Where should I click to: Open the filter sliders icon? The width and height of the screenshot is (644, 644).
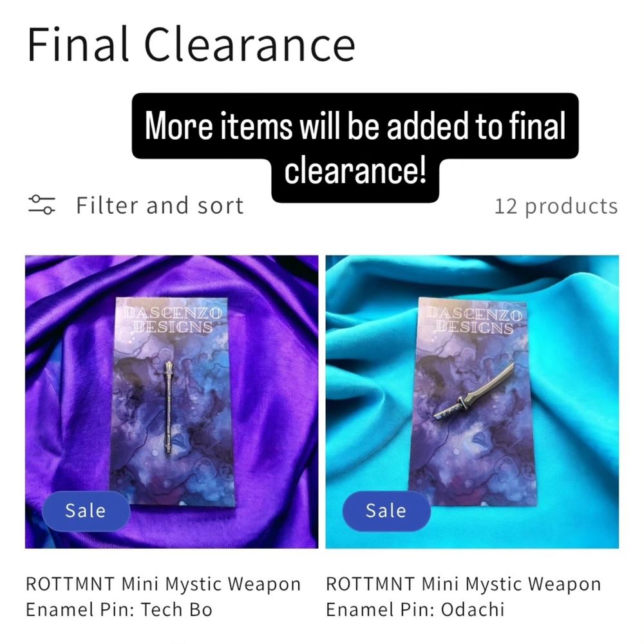(x=41, y=205)
